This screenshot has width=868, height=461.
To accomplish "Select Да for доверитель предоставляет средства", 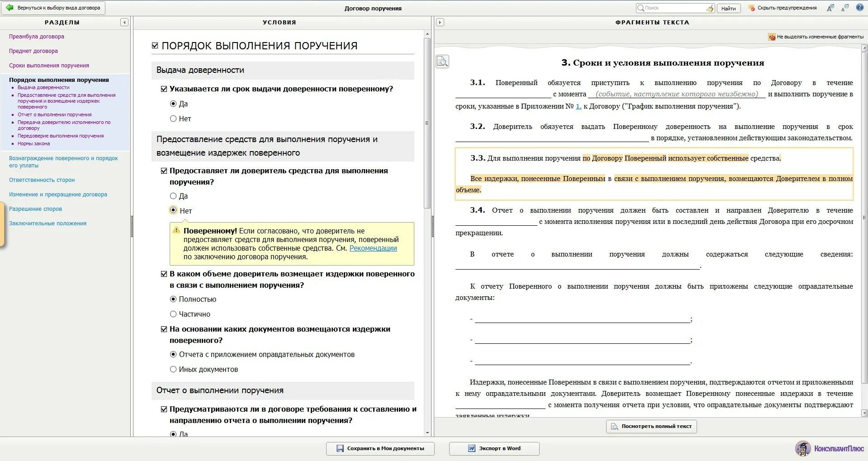I will coord(173,196).
